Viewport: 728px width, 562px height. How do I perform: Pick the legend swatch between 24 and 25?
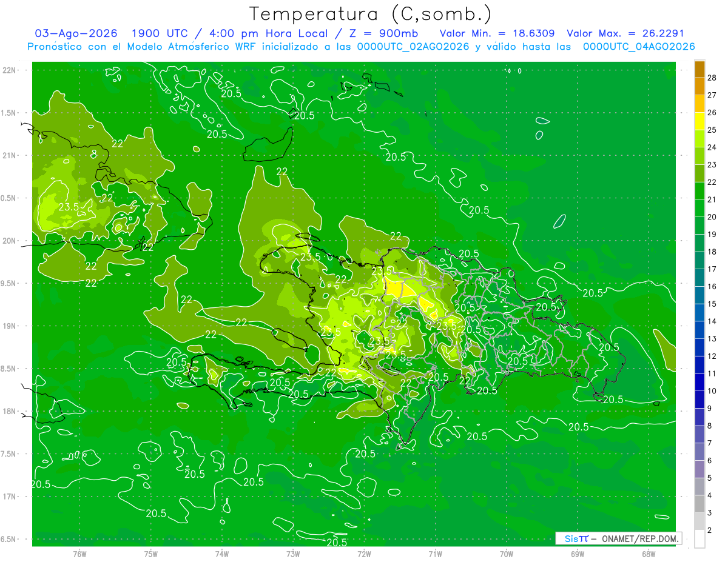click(x=699, y=138)
